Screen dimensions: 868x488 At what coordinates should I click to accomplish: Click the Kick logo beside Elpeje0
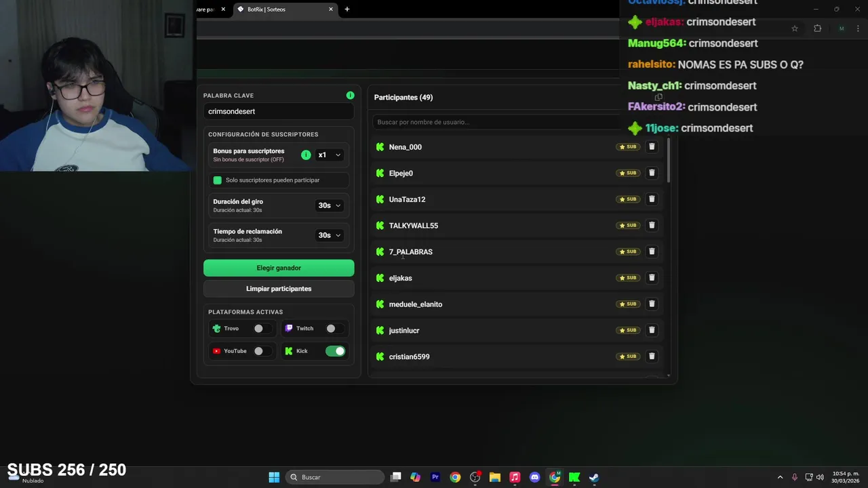pos(380,173)
